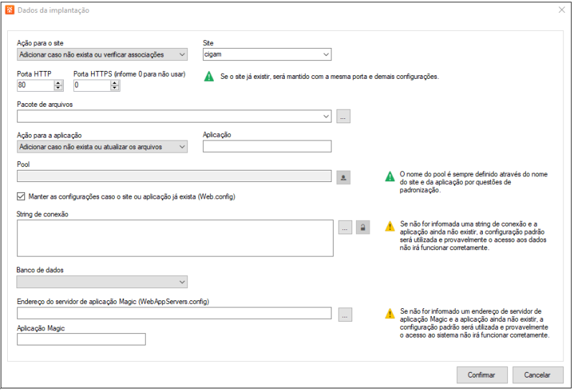Click the Aplicação Magic input field
574x392 pixels.
tap(81, 340)
